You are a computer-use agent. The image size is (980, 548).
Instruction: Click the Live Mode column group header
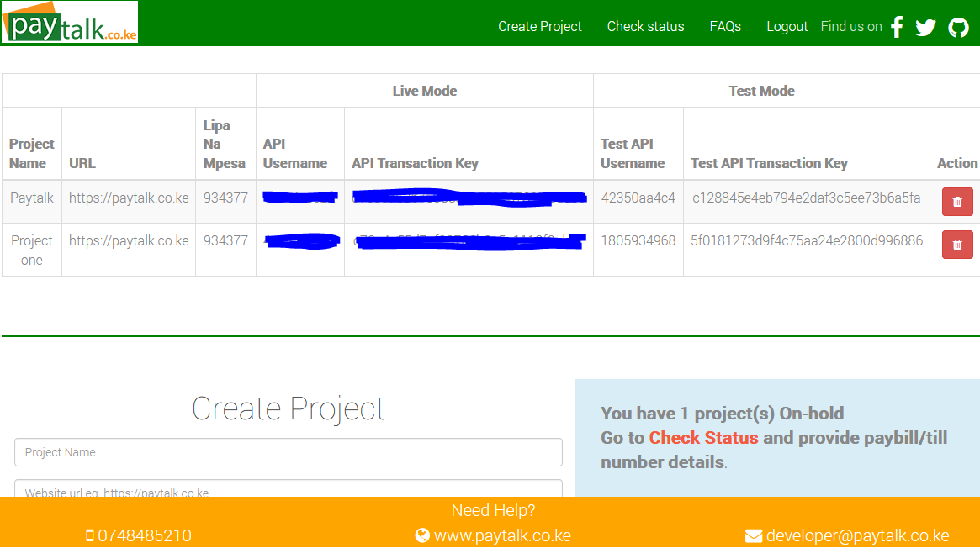tap(424, 91)
